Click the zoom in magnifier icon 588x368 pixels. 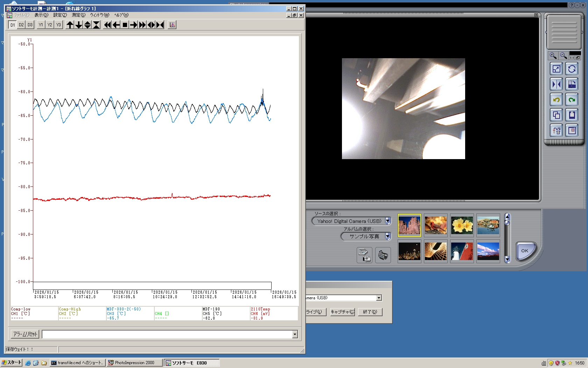553,56
